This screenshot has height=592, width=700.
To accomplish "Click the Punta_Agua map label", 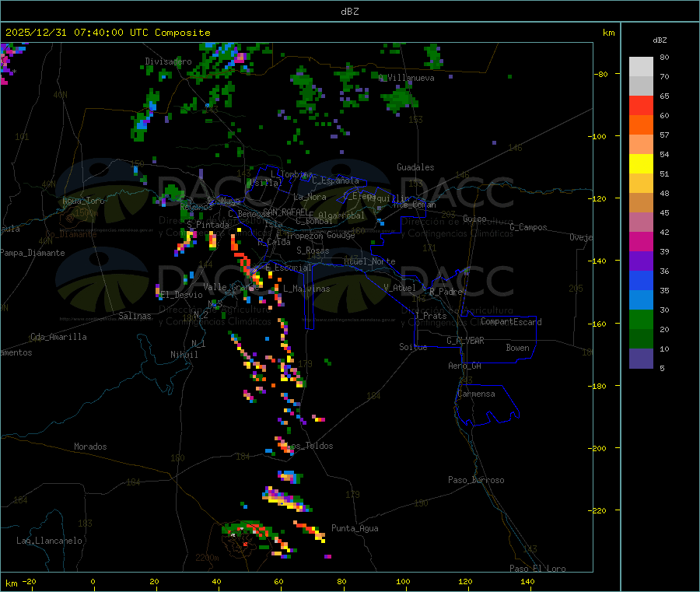I will click(355, 528).
